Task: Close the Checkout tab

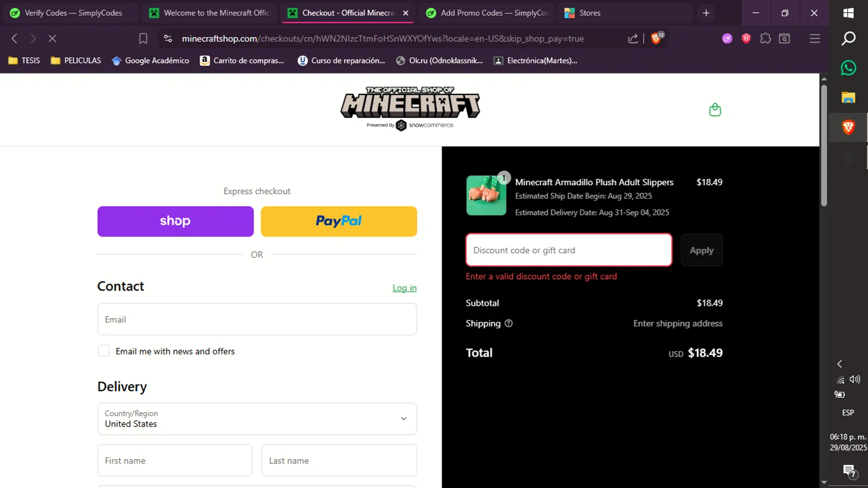Action: tap(406, 13)
